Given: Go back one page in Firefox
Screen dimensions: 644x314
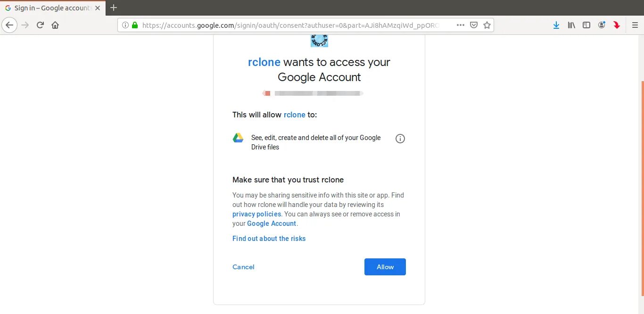Looking at the screenshot, I should click(x=9, y=25).
